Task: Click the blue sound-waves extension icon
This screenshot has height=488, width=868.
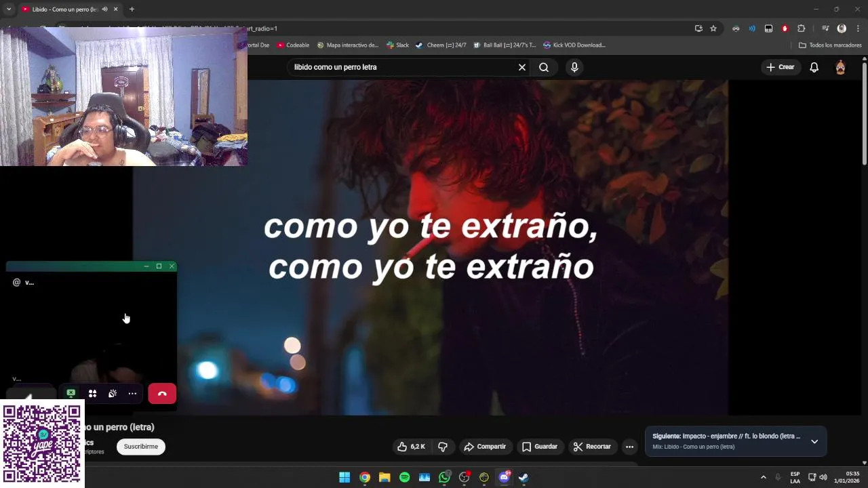Action: point(752,28)
